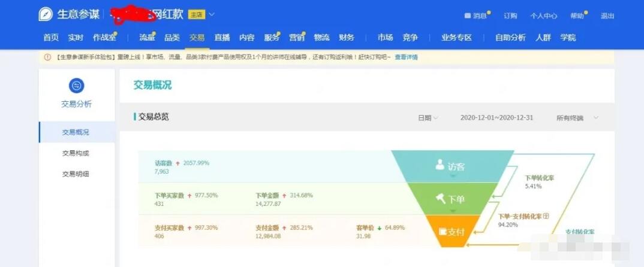Click the 消息 message icon
Viewport: 644px width, 267px height.
468,16
